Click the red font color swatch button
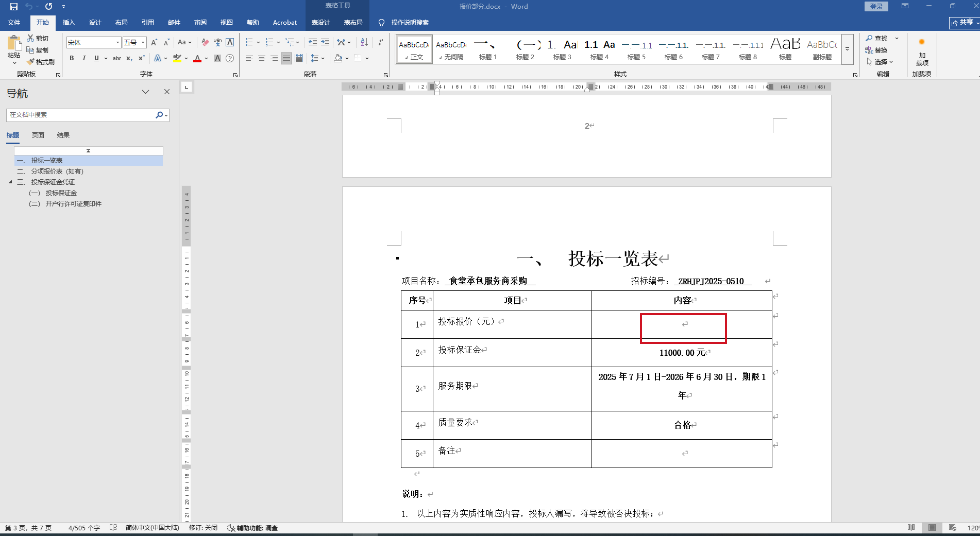 [197, 58]
